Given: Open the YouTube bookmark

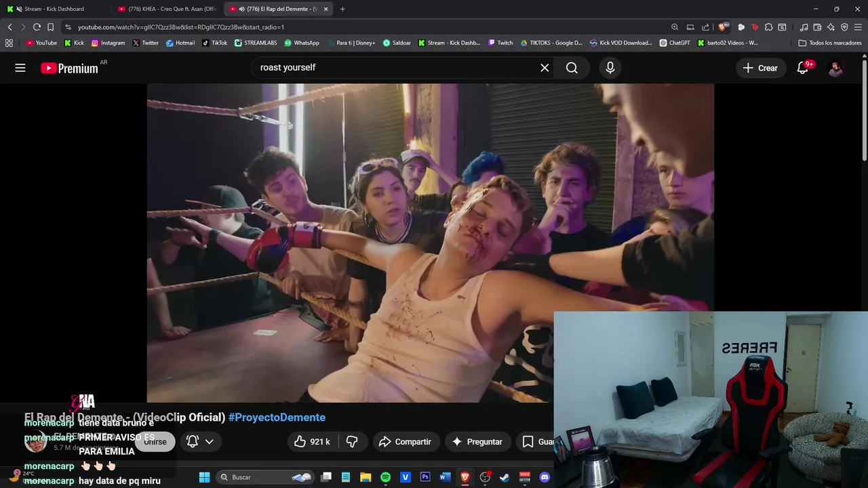Looking at the screenshot, I should pyautogui.click(x=41, y=43).
